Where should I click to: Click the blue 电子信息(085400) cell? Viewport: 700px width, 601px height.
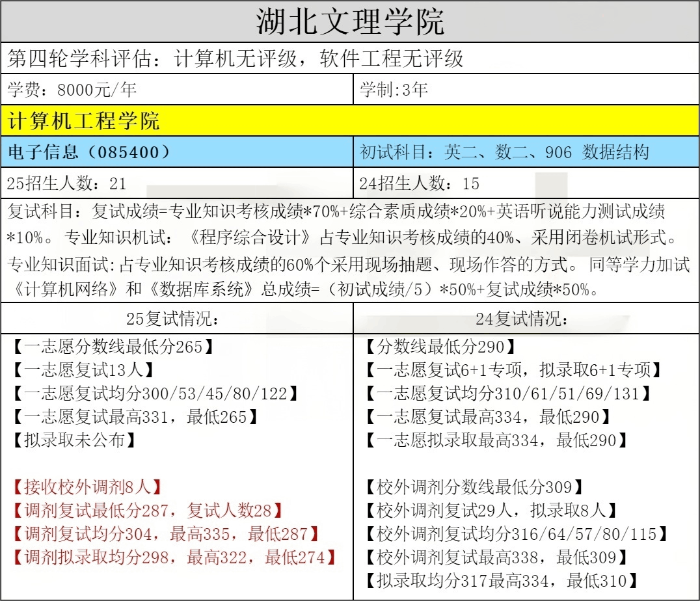pos(90,152)
